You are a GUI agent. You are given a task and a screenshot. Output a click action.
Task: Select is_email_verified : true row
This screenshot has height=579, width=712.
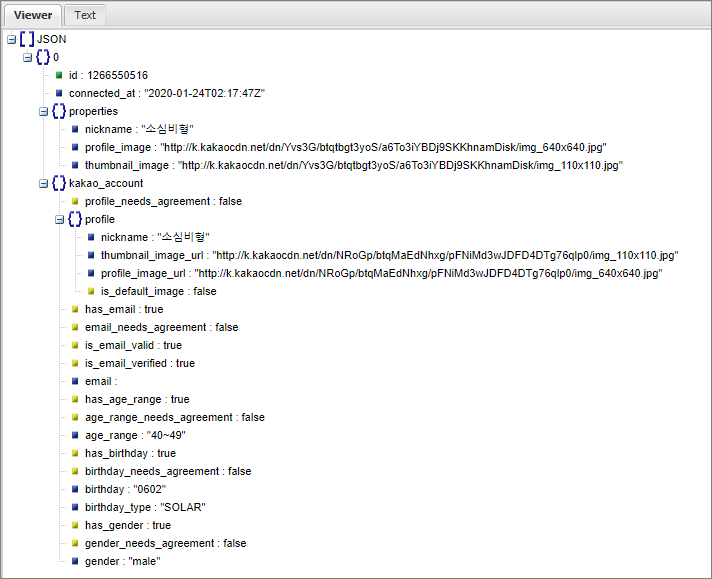(x=140, y=364)
